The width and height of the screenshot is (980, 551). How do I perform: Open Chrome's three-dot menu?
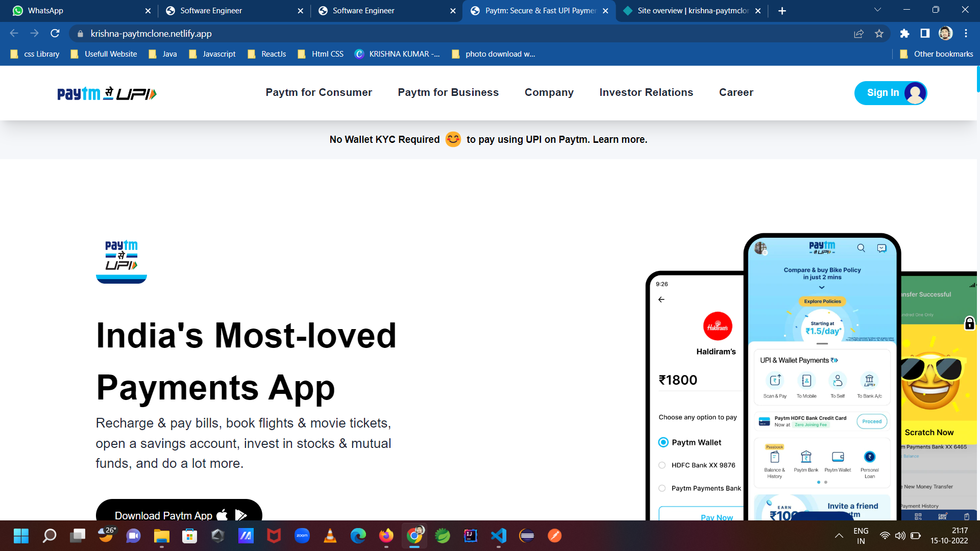(x=966, y=34)
